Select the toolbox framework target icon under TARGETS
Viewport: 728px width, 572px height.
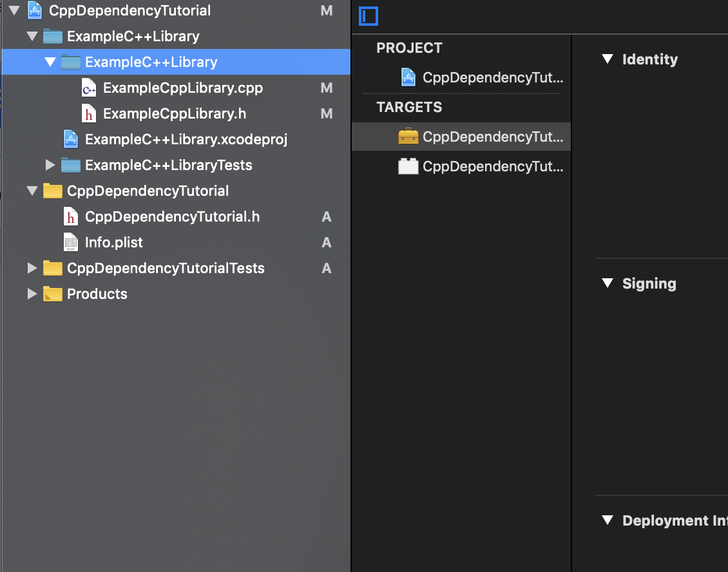[x=408, y=137]
